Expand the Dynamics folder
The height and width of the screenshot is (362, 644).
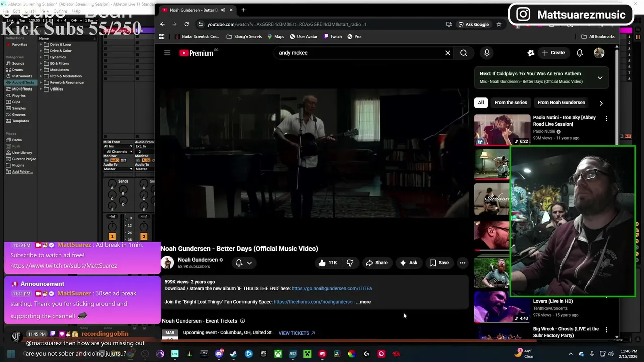click(x=41, y=57)
